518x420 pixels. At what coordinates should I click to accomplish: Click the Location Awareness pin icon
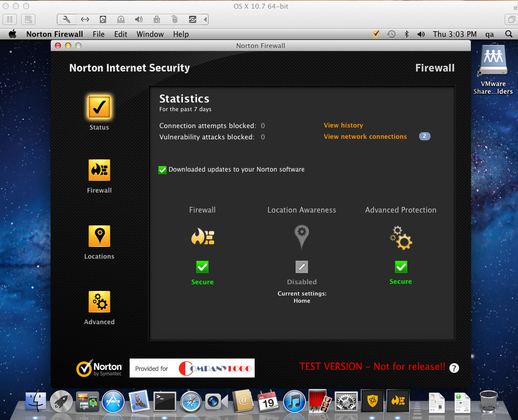point(302,237)
